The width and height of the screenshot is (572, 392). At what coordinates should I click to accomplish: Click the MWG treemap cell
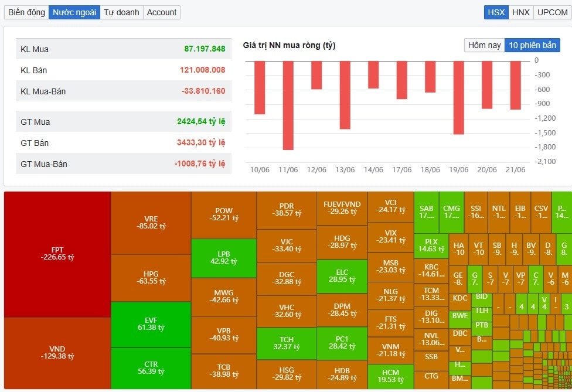(x=224, y=297)
